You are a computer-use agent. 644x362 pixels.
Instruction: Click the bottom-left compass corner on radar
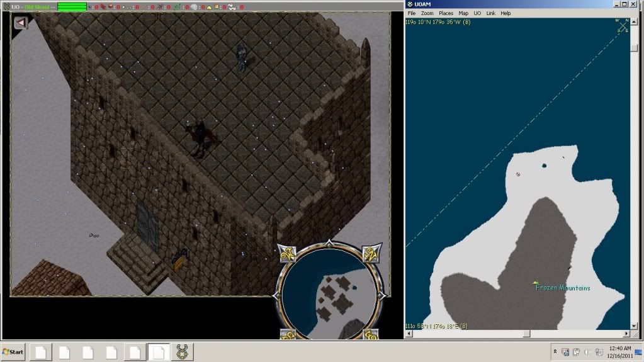[288, 334]
